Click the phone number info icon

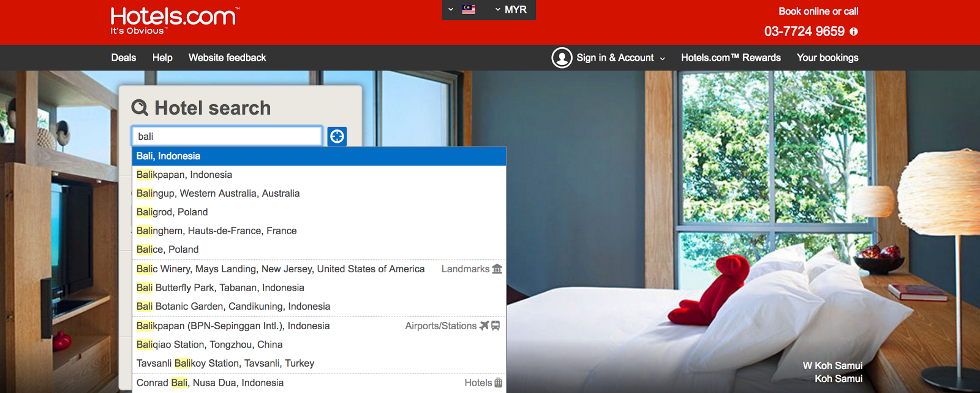pos(854,31)
